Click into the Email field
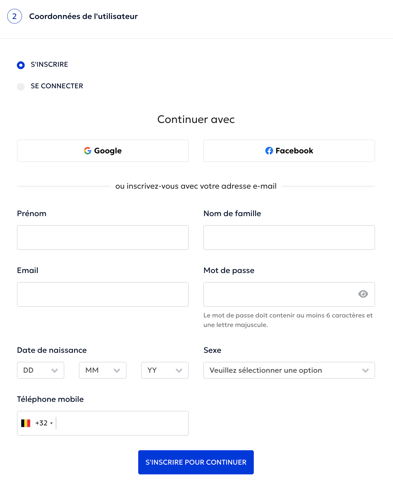The image size is (393, 495). click(x=103, y=295)
